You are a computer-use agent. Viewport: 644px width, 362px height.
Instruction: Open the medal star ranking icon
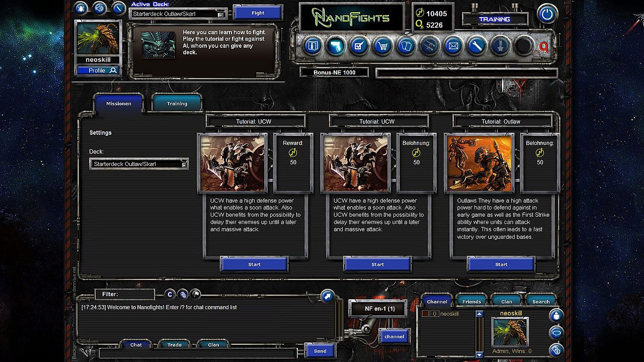(x=500, y=46)
